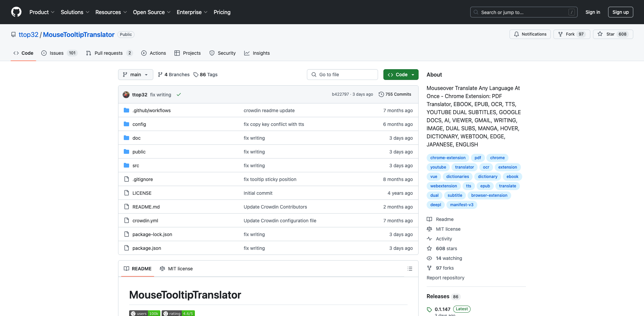Click the history clock icon beside 755 Commits

(381, 94)
